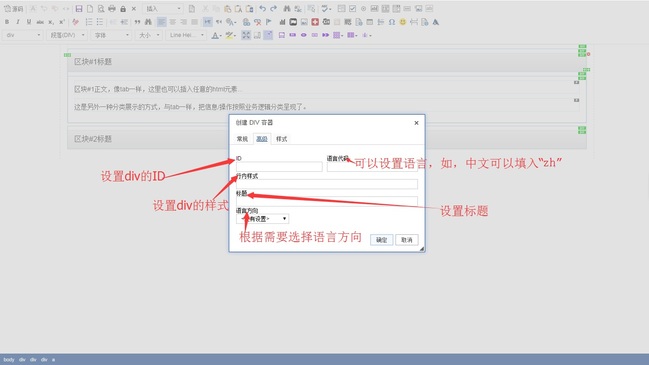Image resolution: width=649 pixels, height=365 pixels.
Task: Open the Text Color dropdown
Action: click(x=216, y=35)
